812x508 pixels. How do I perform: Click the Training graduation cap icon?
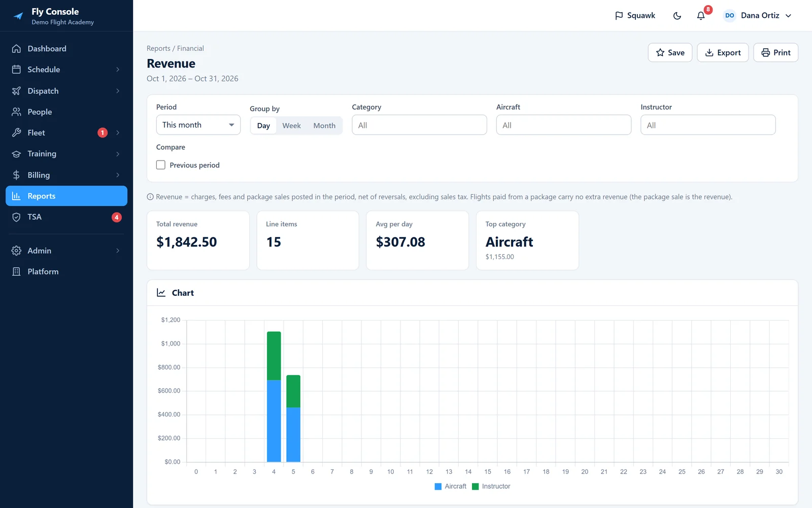point(16,154)
